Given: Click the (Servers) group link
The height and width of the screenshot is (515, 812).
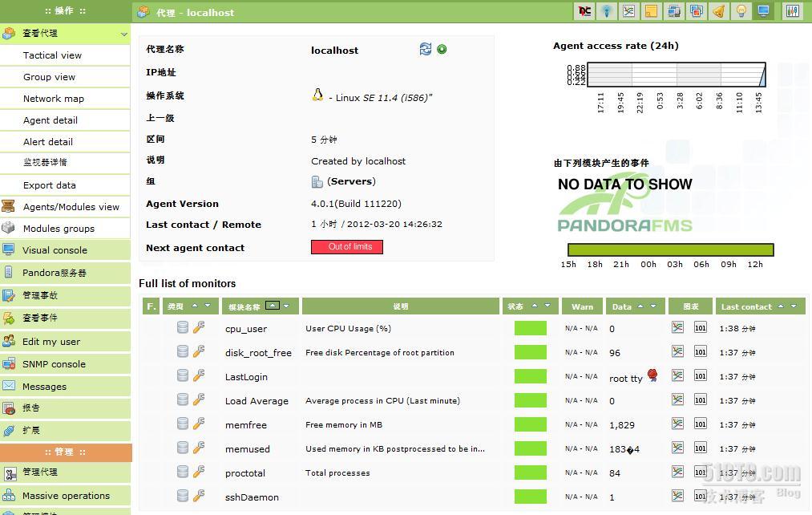Looking at the screenshot, I should 351,181.
